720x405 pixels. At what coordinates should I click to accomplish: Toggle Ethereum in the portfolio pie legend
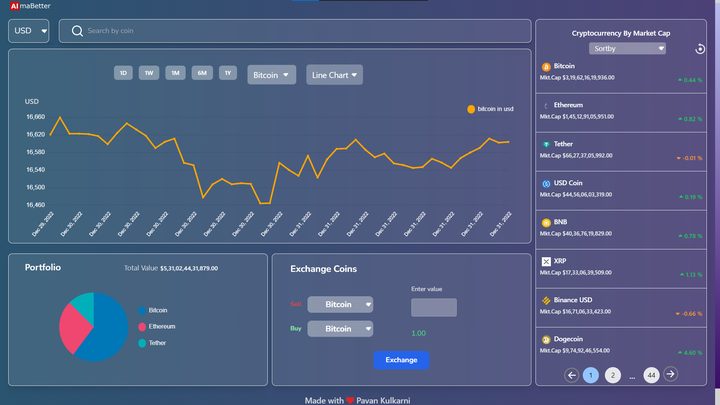click(x=156, y=326)
